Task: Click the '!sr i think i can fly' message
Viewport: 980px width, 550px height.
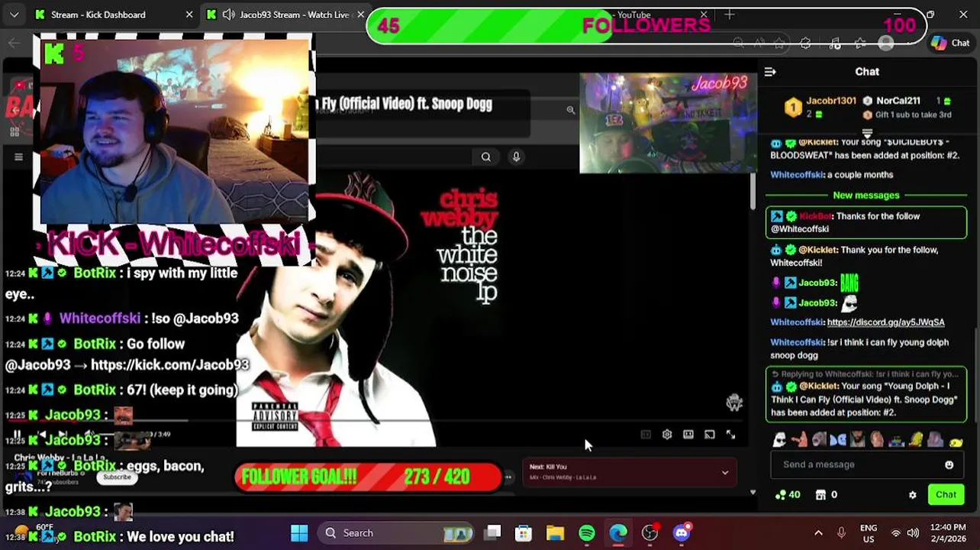Action: (x=862, y=349)
